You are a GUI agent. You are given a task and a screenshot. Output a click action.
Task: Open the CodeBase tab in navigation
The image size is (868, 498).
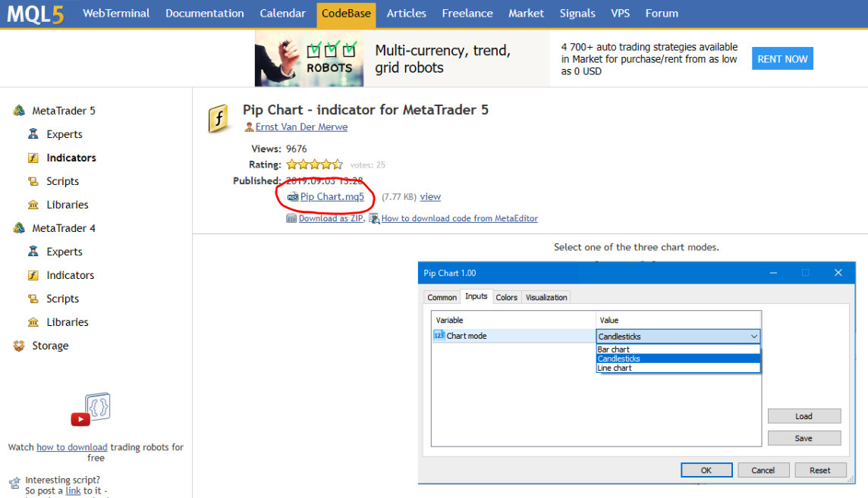coord(346,14)
